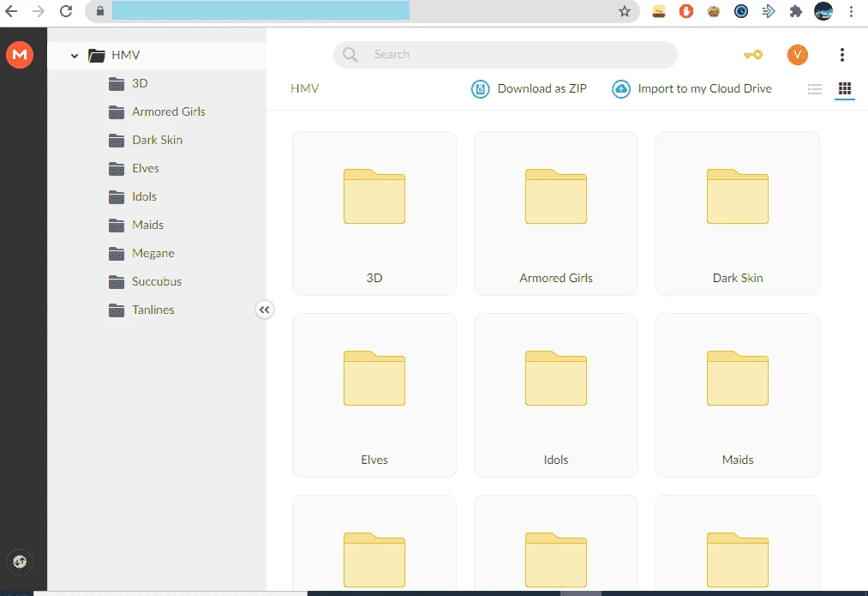The image size is (868, 596).
Task: Open Idols folder in sidebar tree
Action: (x=144, y=196)
